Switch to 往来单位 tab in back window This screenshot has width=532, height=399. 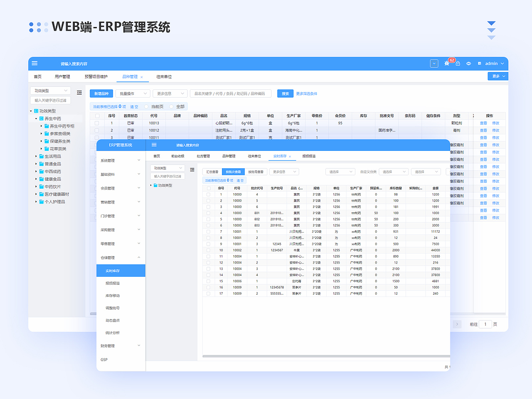tap(164, 76)
